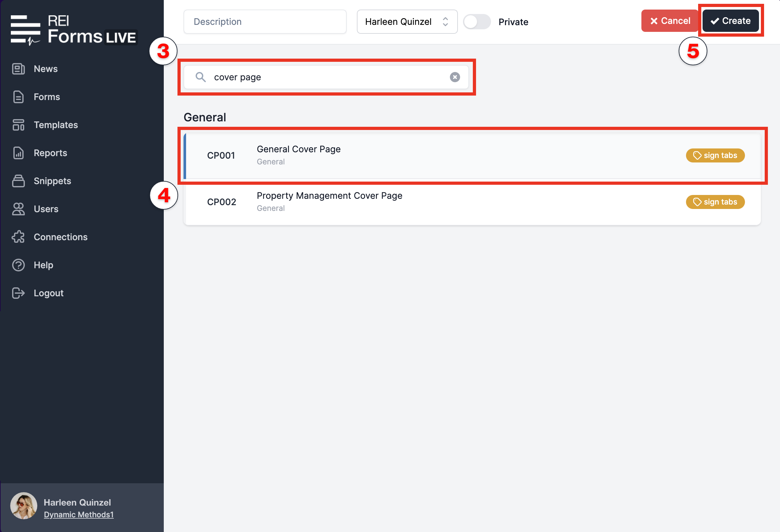Image resolution: width=780 pixels, height=532 pixels.
Task: Click the News newspaper icon
Action: point(18,69)
